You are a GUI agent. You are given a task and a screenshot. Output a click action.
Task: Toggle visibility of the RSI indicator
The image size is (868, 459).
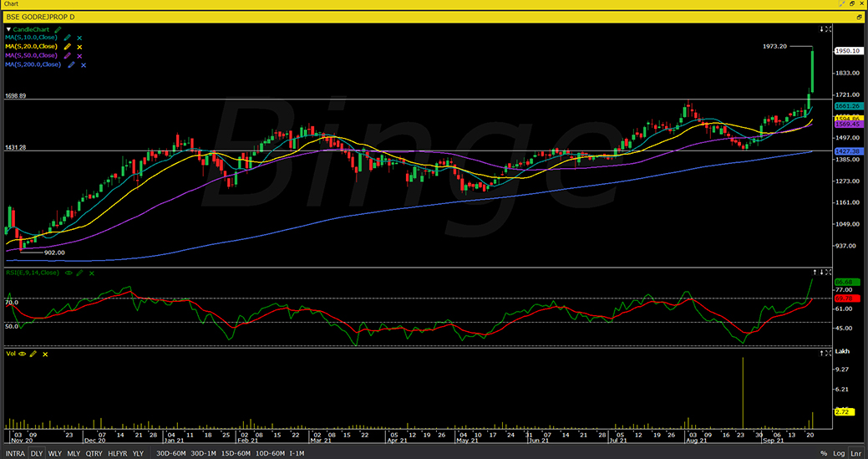69,273
